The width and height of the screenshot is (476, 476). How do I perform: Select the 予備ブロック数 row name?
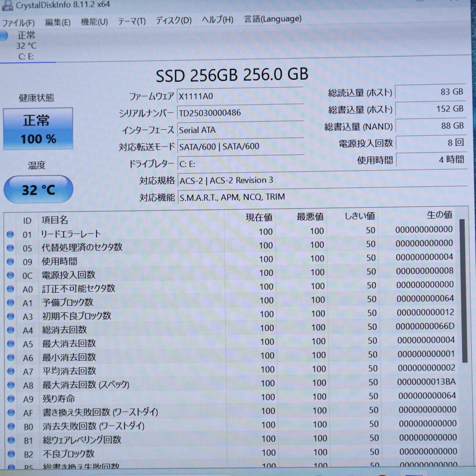67,302
